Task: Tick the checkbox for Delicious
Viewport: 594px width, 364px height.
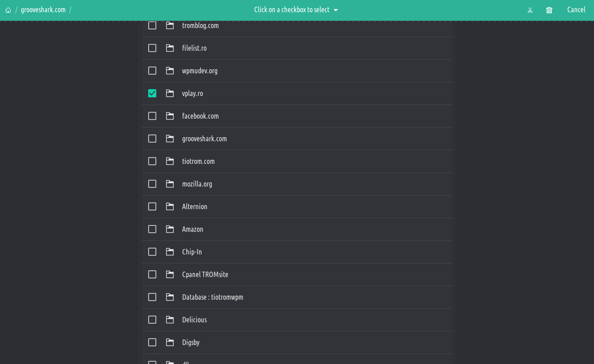Action: coord(152,320)
